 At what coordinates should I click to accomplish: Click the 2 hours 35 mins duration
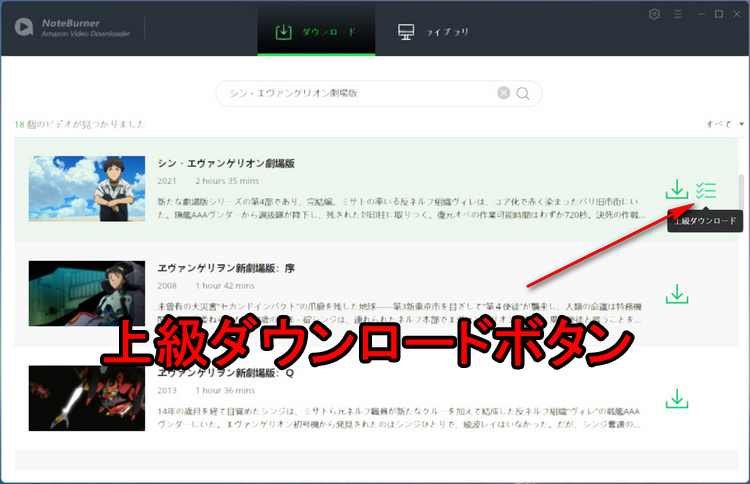click(227, 181)
